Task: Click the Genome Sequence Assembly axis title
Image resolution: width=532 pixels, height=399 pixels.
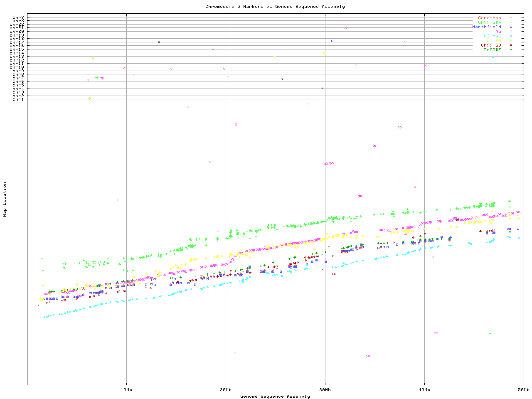Action: pyautogui.click(x=275, y=397)
